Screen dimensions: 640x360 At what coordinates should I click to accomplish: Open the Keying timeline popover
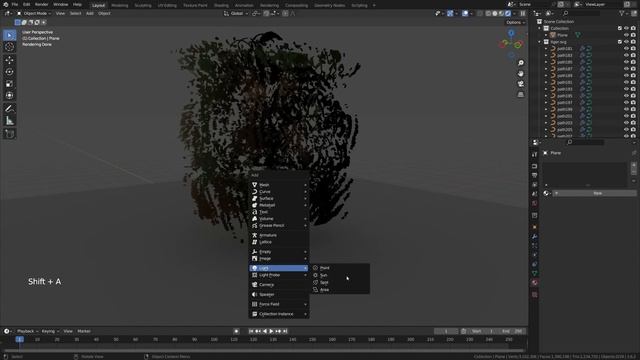pos(50,331)
